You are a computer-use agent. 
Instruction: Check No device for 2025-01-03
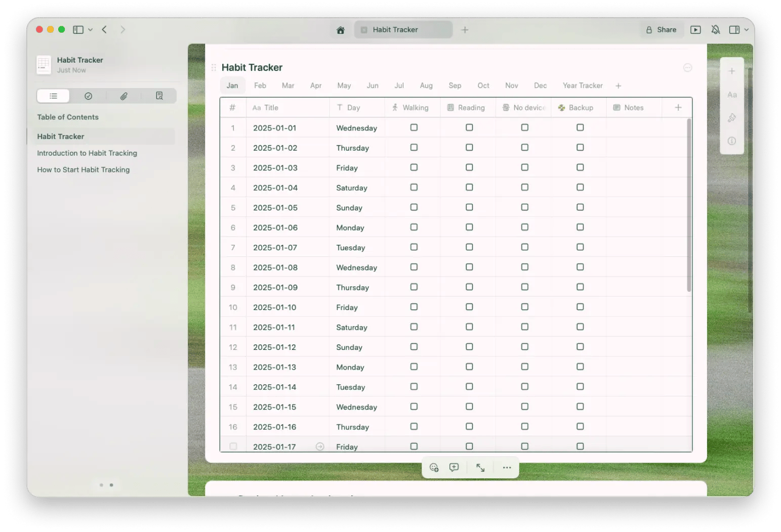(x=525, y=167)
